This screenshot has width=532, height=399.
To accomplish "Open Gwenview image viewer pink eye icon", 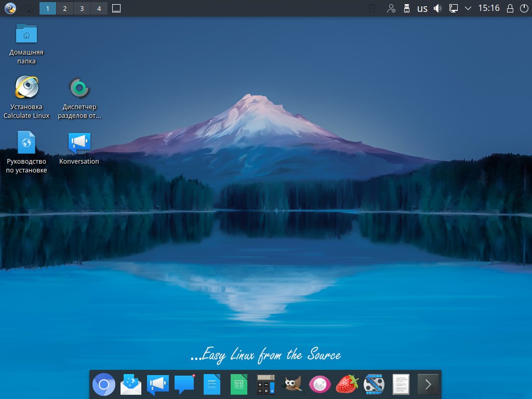I will tap(320, 384).
